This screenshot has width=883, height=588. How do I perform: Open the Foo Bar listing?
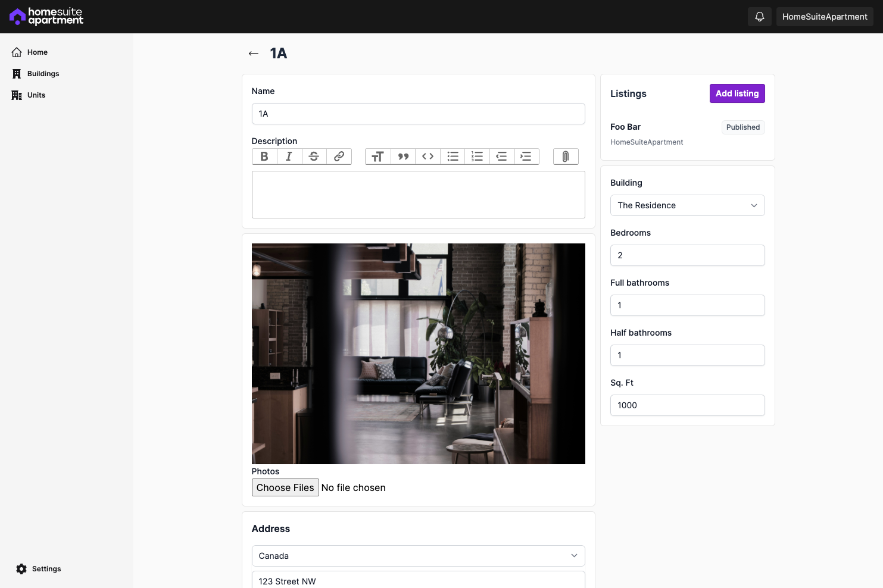point(625,127)
